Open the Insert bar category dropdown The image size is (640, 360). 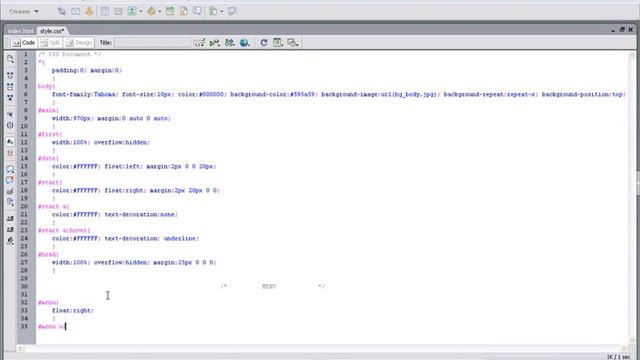pos(24,11)
